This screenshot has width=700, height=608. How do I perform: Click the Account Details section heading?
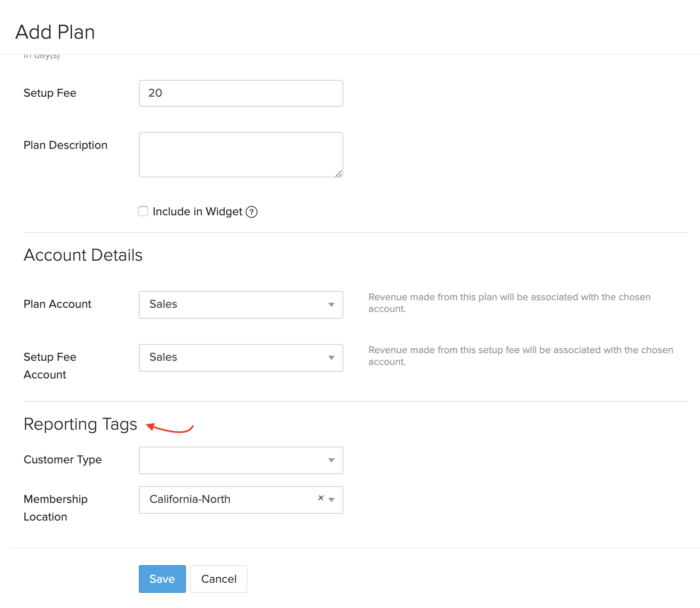click(83, 255)
